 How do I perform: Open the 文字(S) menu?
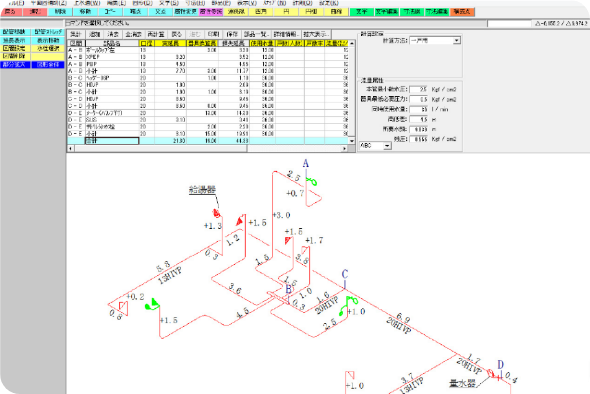tap(169, 3)
